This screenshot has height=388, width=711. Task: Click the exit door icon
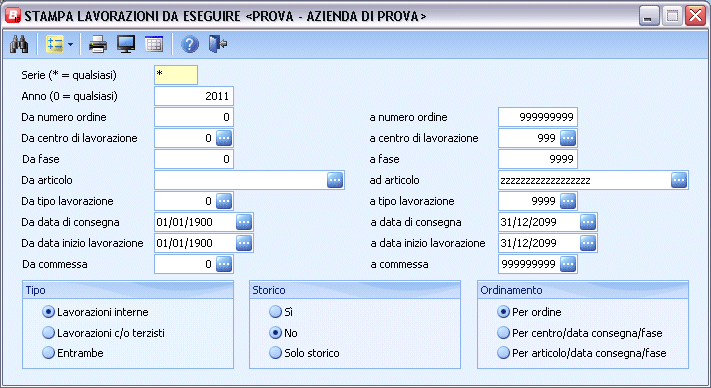pos(218,44)
